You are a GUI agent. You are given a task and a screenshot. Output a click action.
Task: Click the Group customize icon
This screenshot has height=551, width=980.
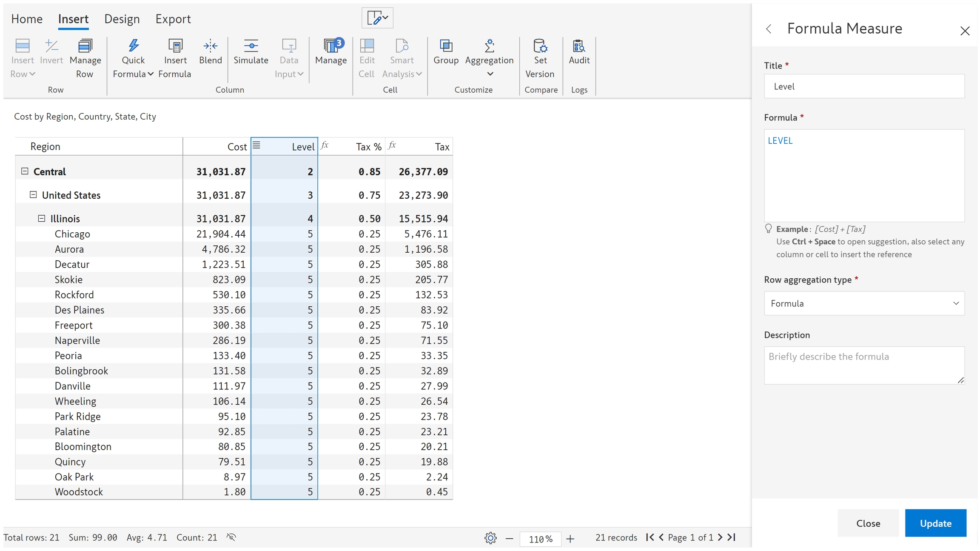[x=446, y=46]
